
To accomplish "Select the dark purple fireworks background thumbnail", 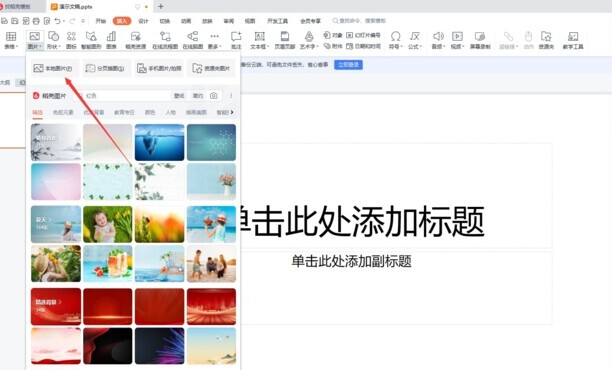I will (x=159, y=346).
